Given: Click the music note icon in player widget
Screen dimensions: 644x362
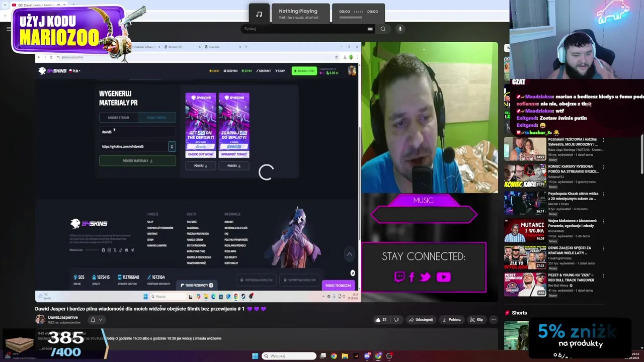Looking at the screenshot, I should coord(259,14).
